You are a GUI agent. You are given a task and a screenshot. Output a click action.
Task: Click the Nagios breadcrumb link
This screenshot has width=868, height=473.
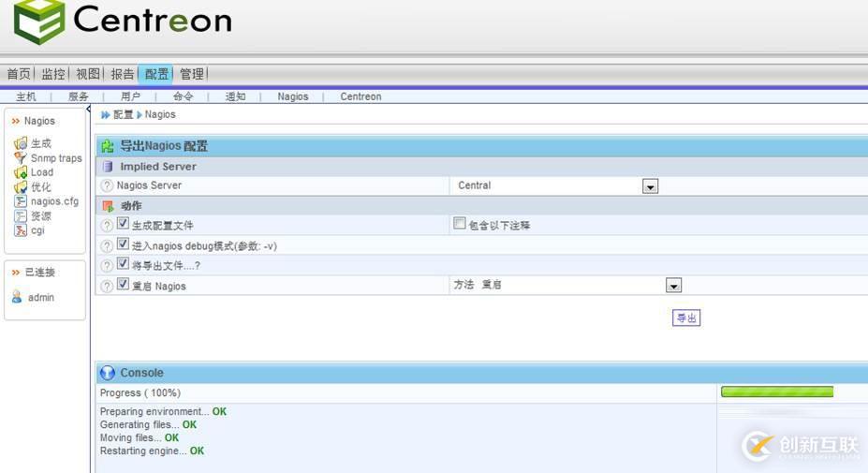click(160, 114)
